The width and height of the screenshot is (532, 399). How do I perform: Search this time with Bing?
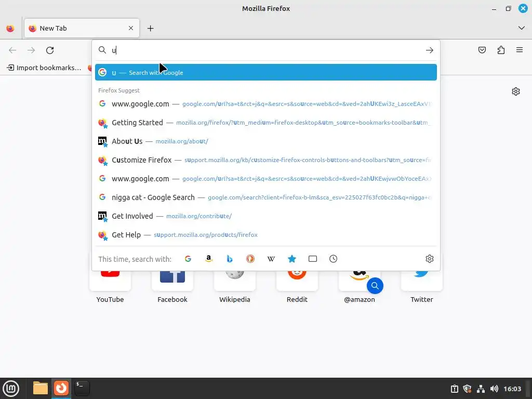point(229,259)
